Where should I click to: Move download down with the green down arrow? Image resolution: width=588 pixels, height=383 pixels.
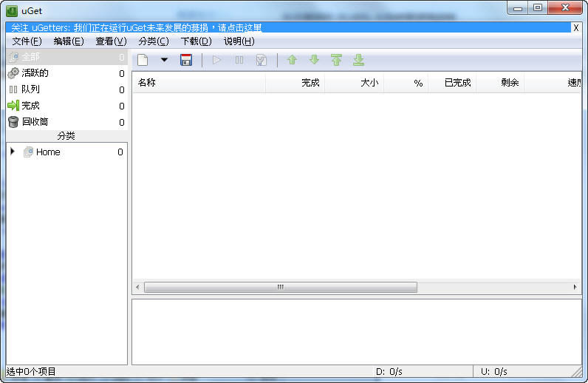[314, 60]
